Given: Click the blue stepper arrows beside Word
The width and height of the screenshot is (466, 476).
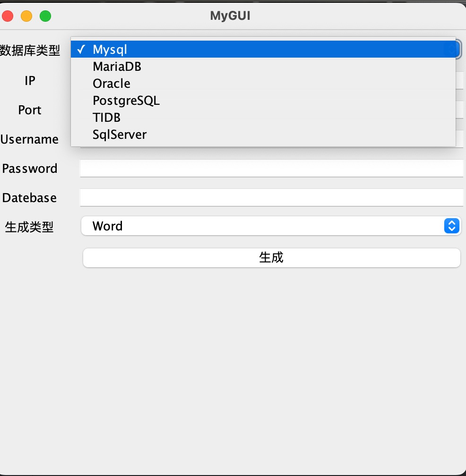Looking at the screenshot, I should (452, 226).
